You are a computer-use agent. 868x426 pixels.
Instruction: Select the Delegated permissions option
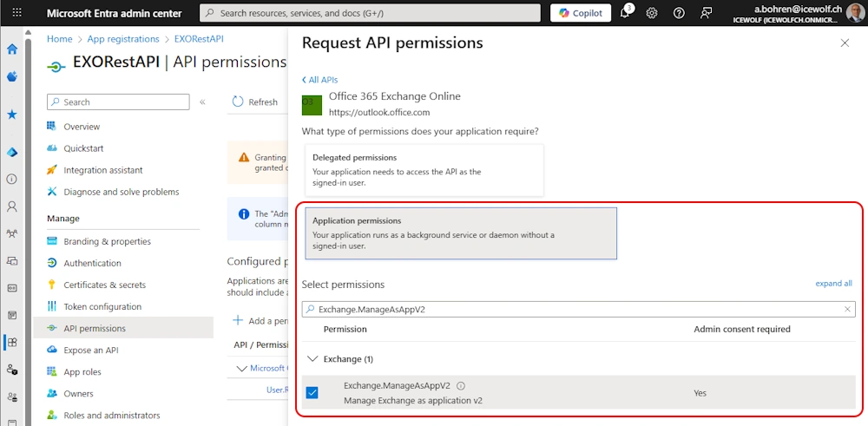[x=424, y=170]
